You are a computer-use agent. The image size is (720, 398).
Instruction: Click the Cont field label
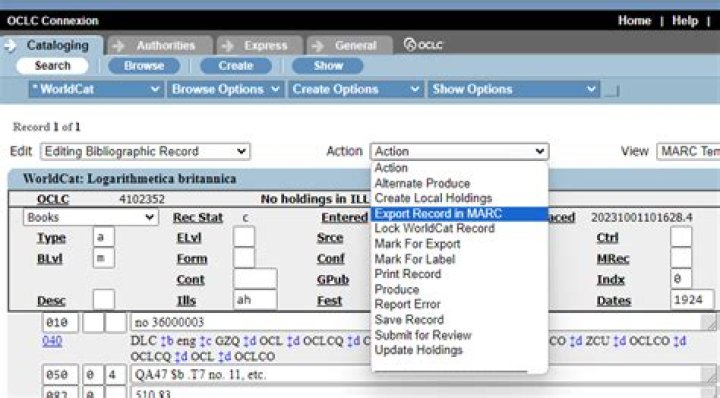click(x=191, y=280)
